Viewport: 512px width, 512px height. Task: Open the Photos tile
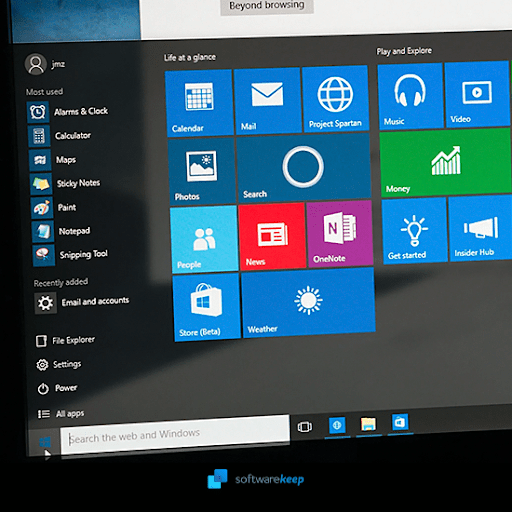click(202, 171)
